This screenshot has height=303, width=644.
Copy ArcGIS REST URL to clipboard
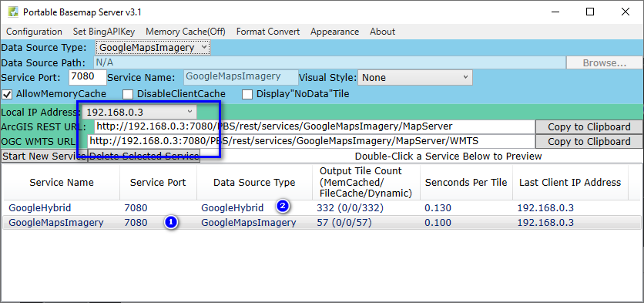(x=589, y=126)
